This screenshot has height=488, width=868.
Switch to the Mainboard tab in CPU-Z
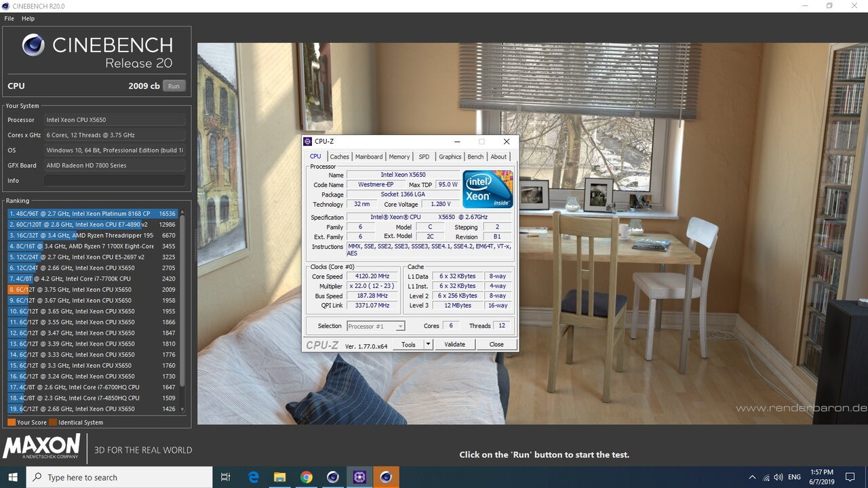point(369,157)
